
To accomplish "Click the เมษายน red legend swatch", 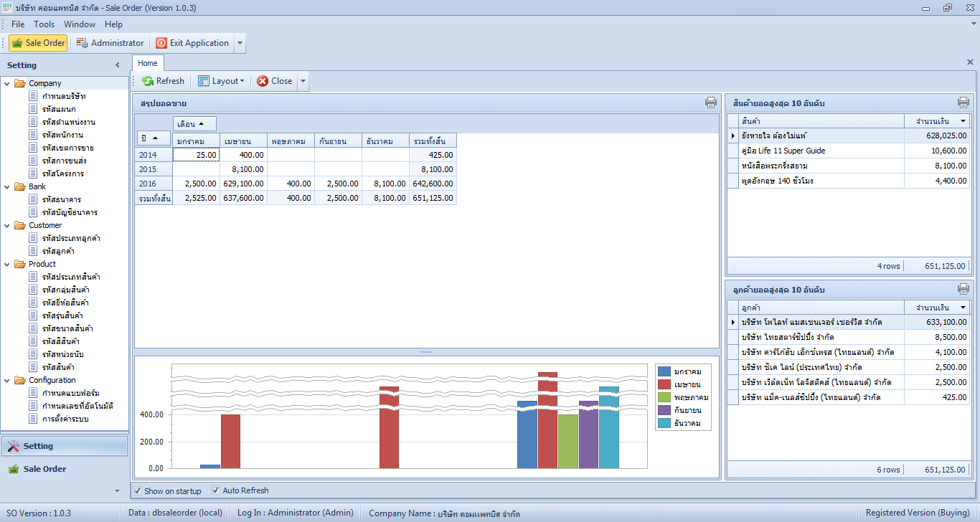I will click(664, 384).
